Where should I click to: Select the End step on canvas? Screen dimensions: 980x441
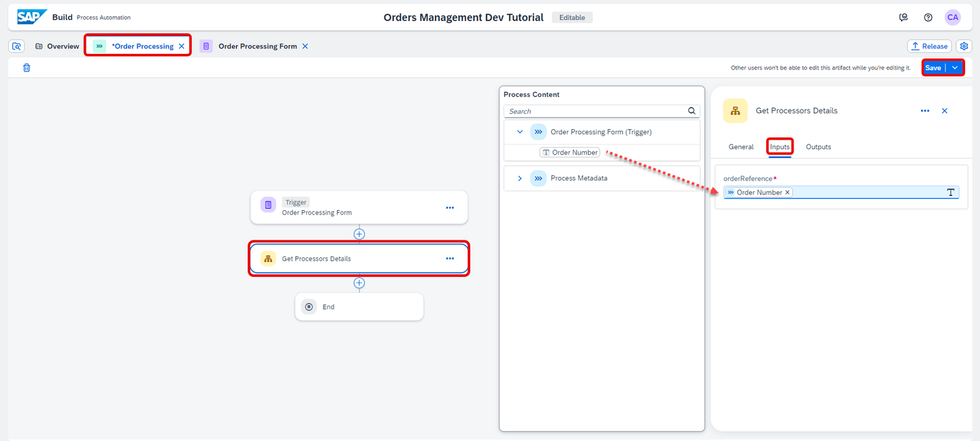(x=359, y=307)
